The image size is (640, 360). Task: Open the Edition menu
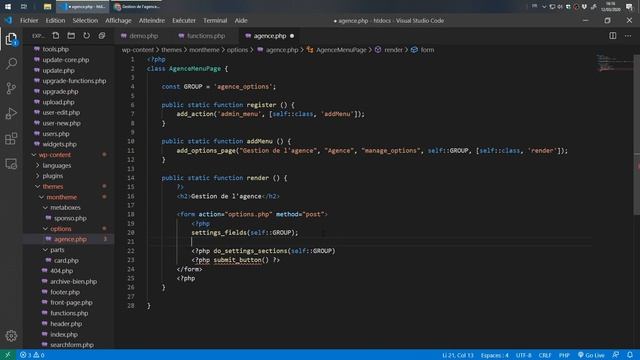pos(55,20)
